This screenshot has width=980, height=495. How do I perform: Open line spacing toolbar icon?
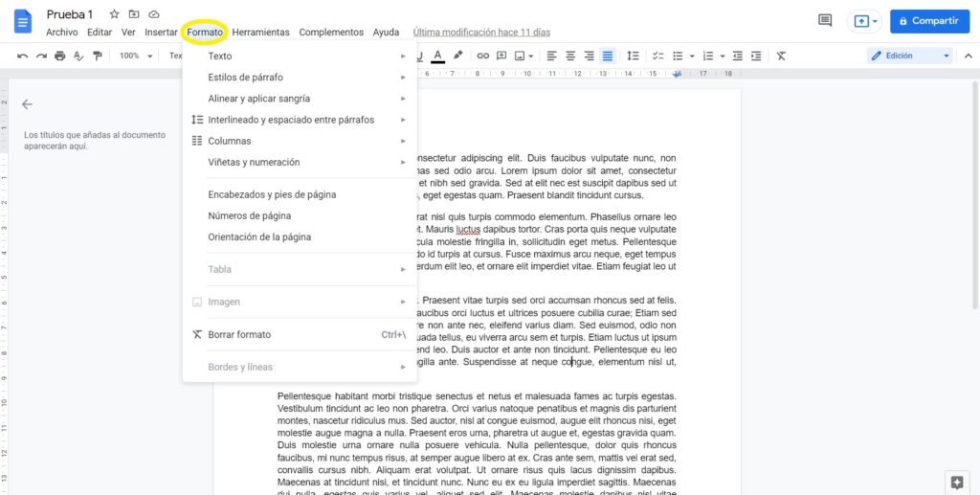634,56
